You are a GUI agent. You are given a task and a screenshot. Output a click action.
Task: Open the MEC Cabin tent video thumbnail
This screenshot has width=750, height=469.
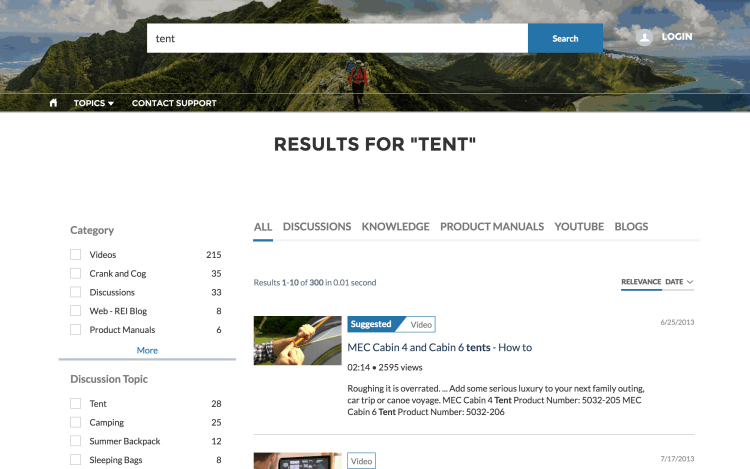(x=296, y=341)
